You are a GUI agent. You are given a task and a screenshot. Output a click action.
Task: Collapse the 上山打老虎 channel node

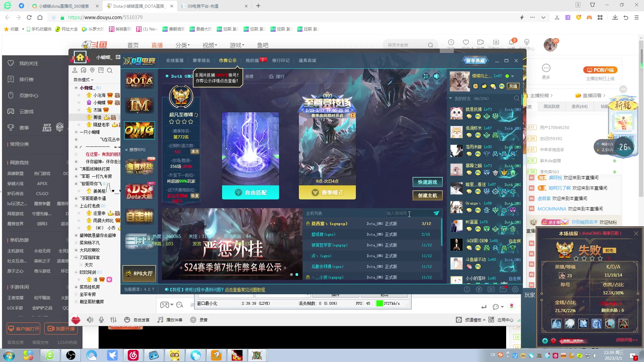76,206
